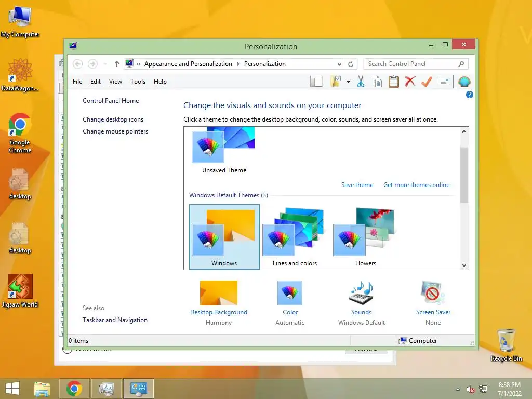Expand the Appearance and Personalization breadcrumb arrow
The image size is (532, 399).
238,64
